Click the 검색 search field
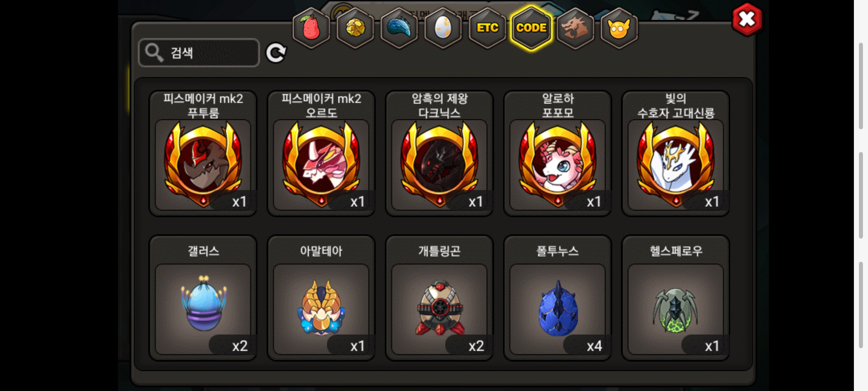 tap(199, 53)
